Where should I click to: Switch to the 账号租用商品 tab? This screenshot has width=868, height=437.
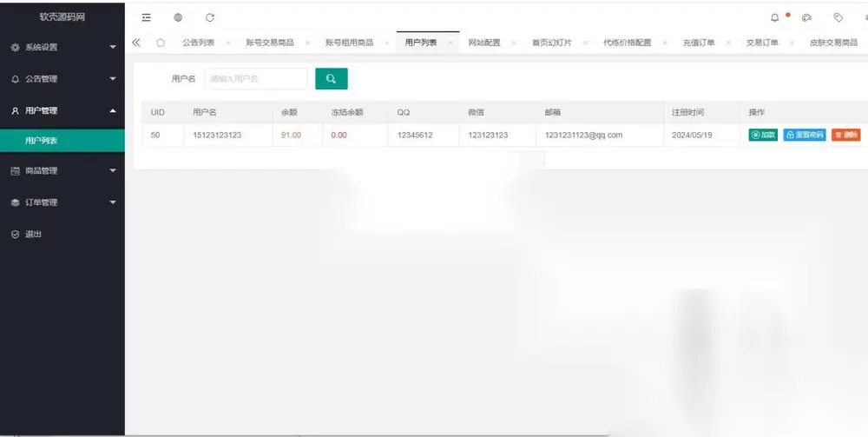[x=349, y=43]
